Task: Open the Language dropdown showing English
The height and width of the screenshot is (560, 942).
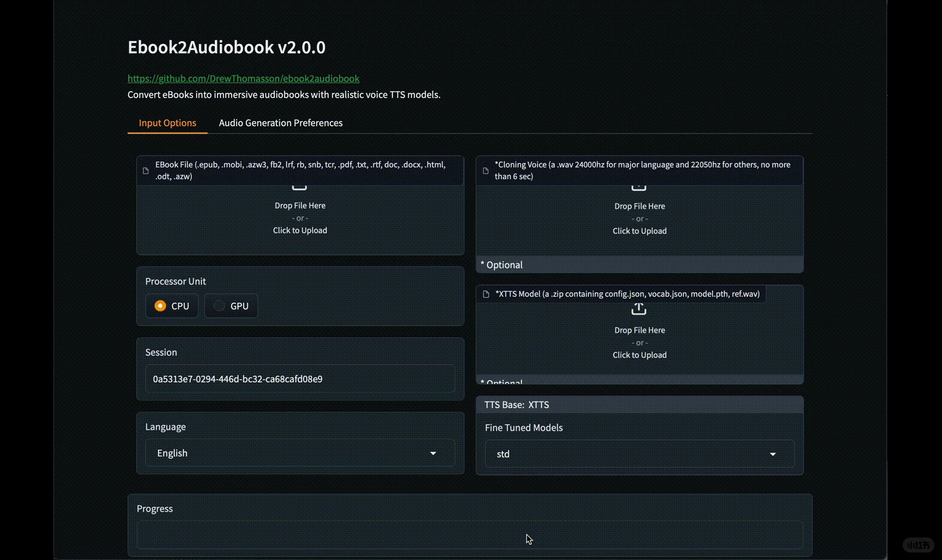Action: click(x=300, y=453)
